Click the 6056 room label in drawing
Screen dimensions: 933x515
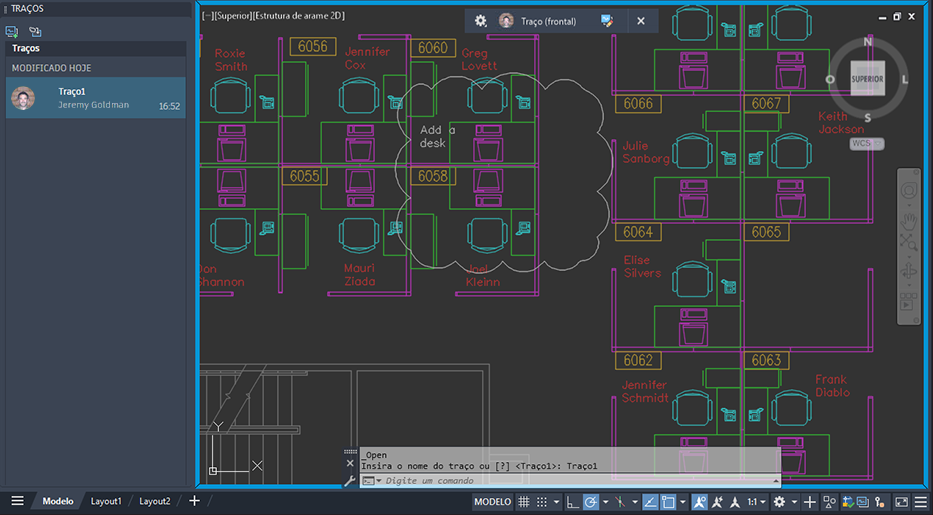[x=313, y=46]
